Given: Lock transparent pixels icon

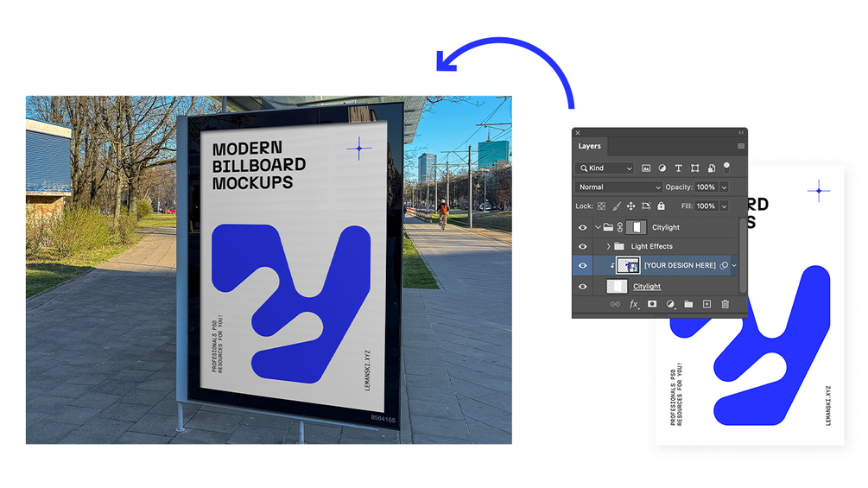Looking at the screenshot, I should (x=601, y=206).
